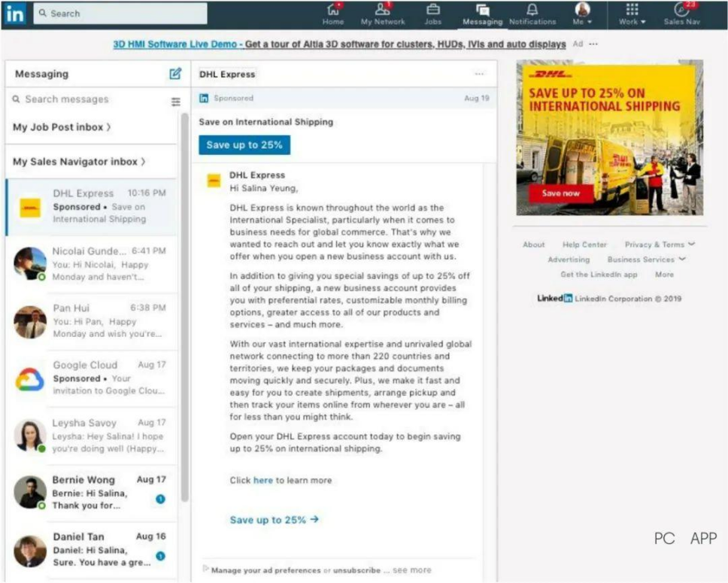Click DHL logo avatar in message

(x=214, y=181)
